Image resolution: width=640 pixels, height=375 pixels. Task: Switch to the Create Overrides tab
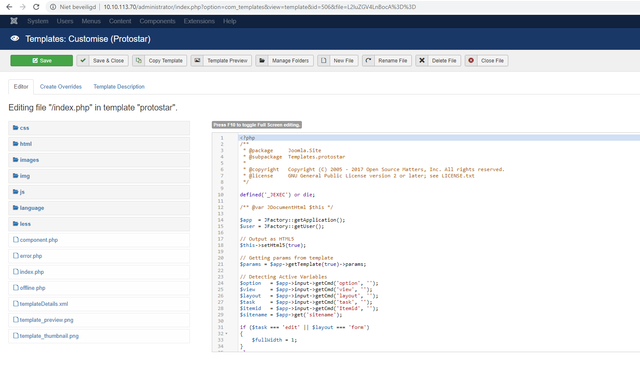[x=61, y=87]
